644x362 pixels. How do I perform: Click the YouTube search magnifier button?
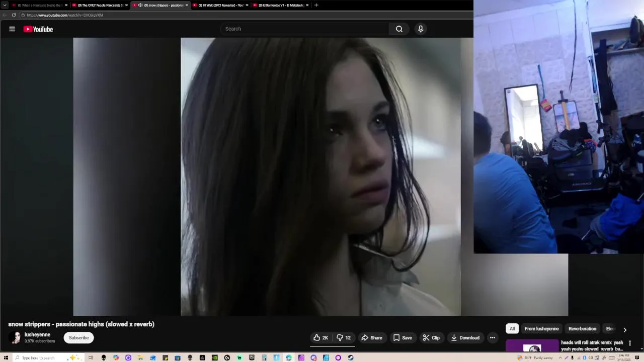(399, 29)
